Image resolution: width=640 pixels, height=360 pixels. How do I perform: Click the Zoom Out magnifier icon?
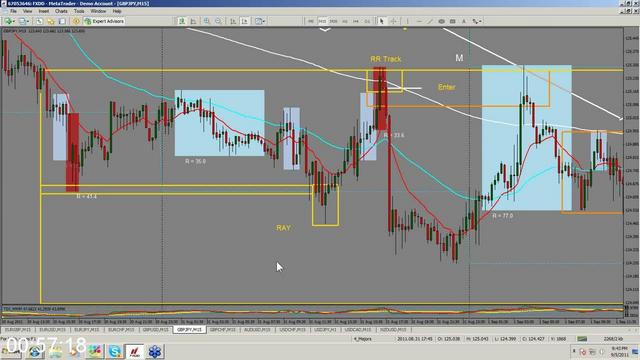click(218, 21)
